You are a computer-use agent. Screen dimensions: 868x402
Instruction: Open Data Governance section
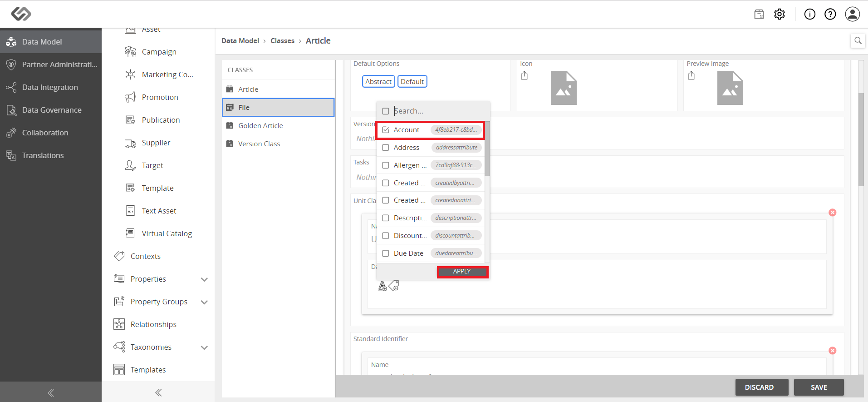point(51,110)
